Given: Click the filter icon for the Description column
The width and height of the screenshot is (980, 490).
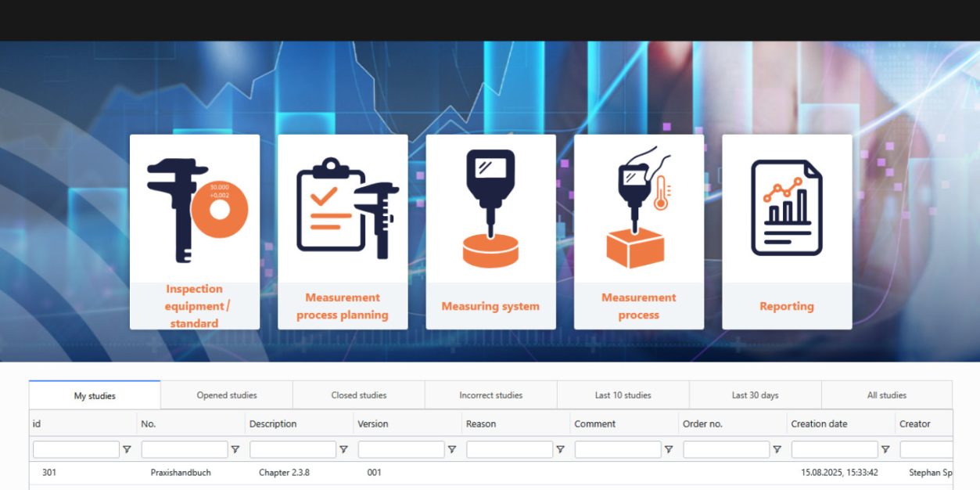Looking at the screenshot, I should 343,449.
